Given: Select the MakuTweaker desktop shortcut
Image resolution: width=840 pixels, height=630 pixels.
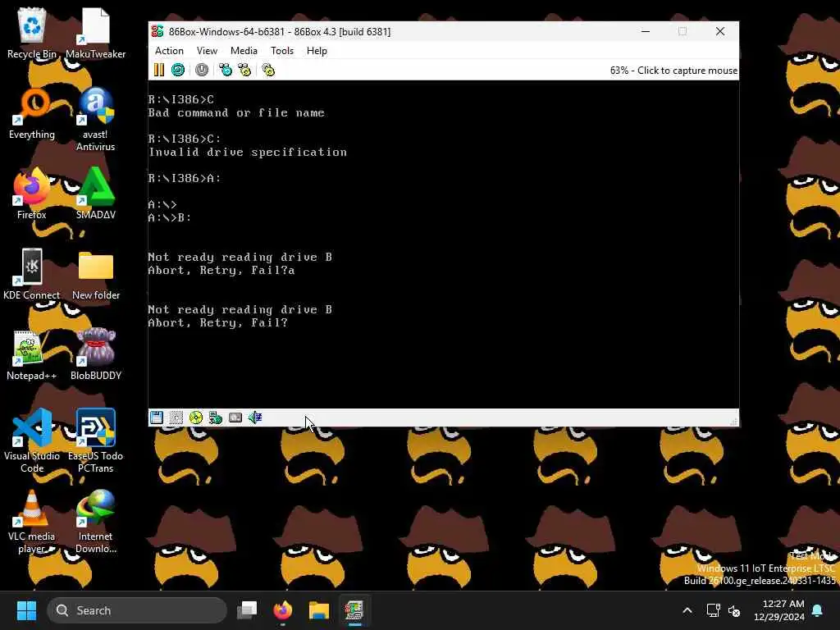Looking at the screenshot, I should point(95,33).
